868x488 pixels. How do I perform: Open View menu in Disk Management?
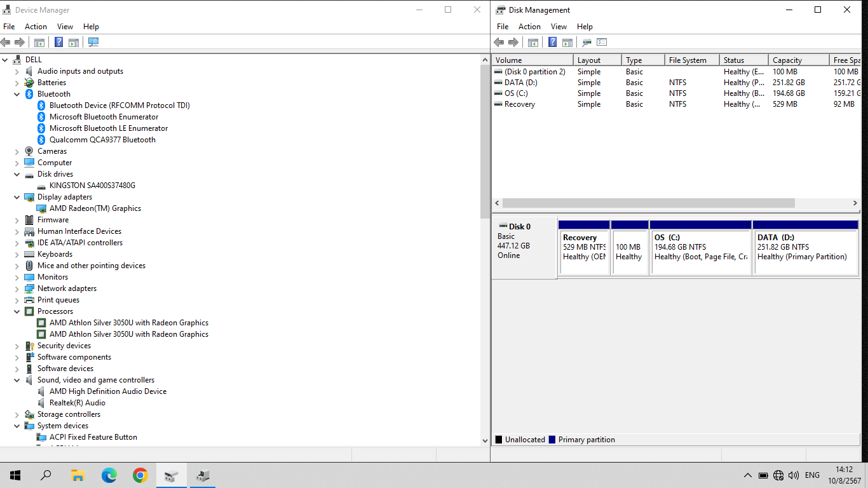[x=559, y=27]
